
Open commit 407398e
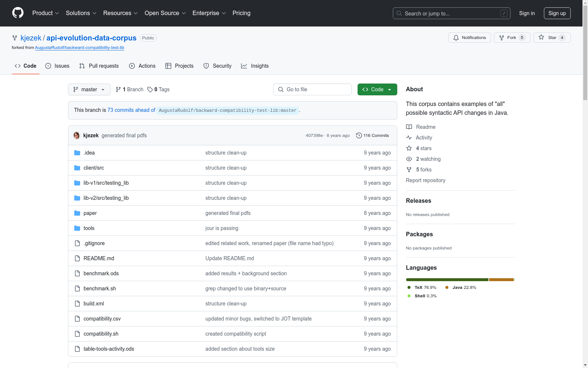(x=314, y=135)
